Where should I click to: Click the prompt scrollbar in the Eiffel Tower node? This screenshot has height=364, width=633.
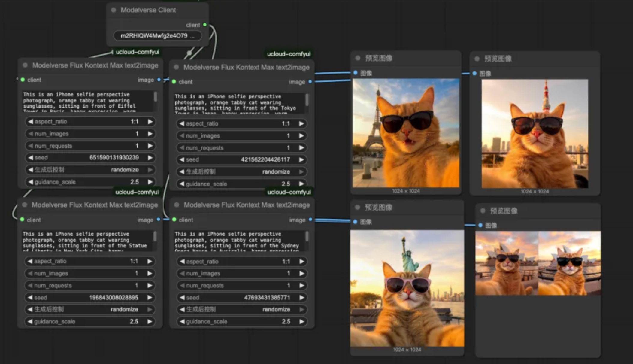click(x=155, y=97)
